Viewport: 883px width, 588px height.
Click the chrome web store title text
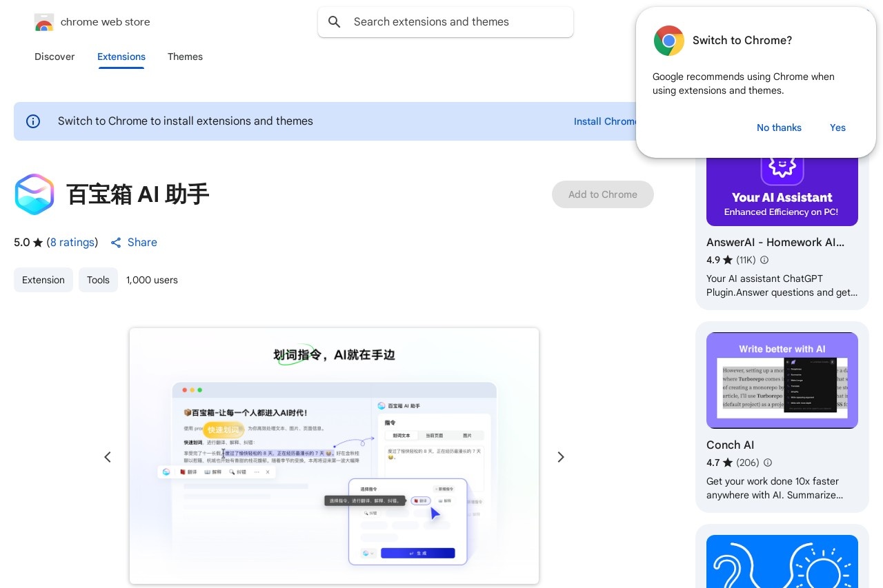click(106, 22)
